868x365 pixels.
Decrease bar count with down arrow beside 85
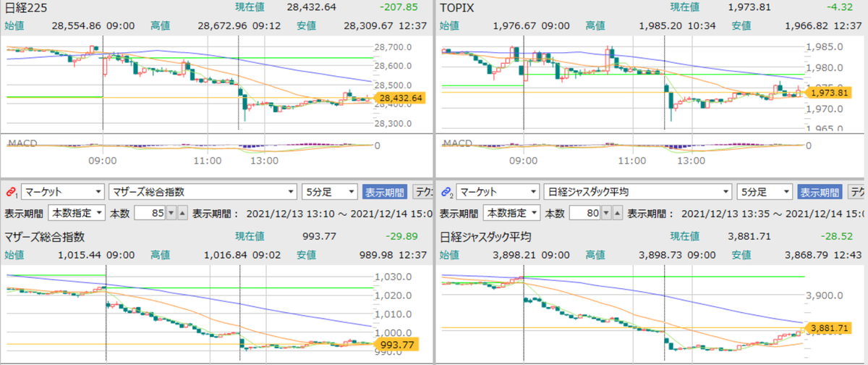171,214
